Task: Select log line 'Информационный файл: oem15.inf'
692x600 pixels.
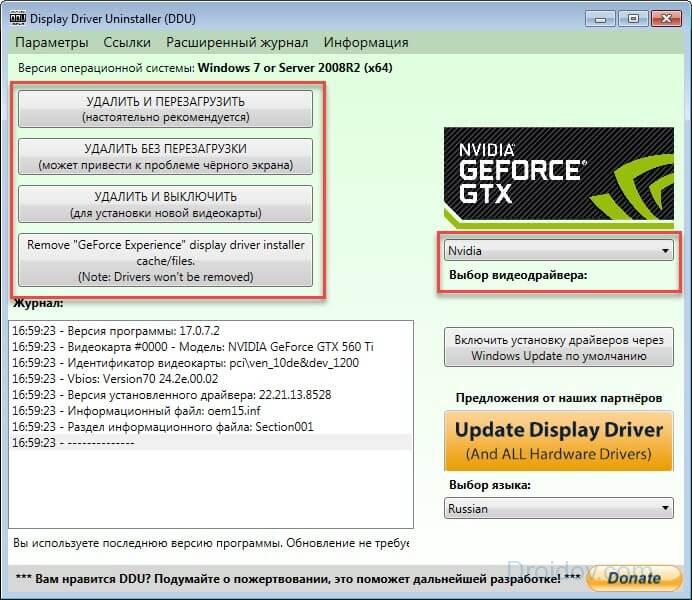Action: tap(211, 411)
